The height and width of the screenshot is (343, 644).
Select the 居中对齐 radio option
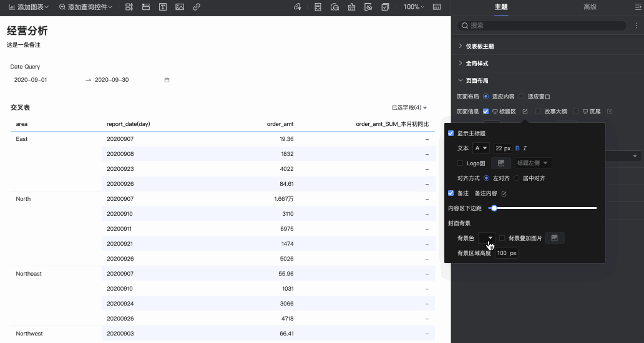(x=516, y=178)
